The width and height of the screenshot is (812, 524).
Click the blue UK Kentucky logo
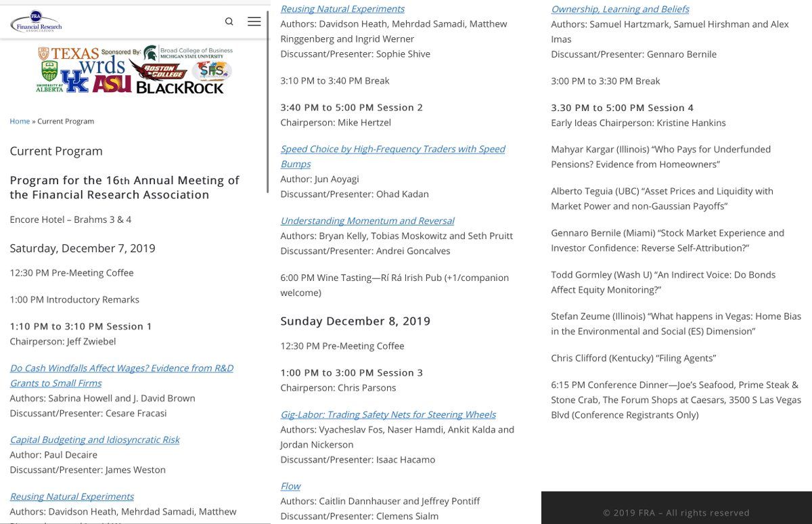[74, 81]
